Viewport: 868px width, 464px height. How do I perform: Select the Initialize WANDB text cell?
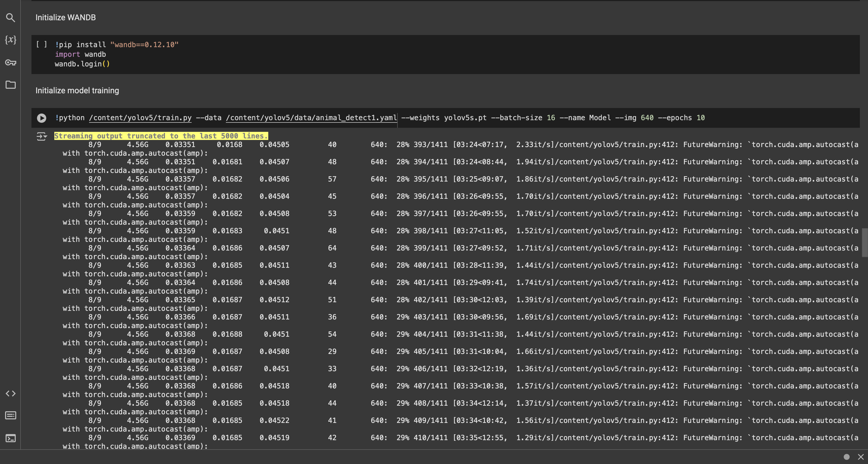(x=66, y=17)
